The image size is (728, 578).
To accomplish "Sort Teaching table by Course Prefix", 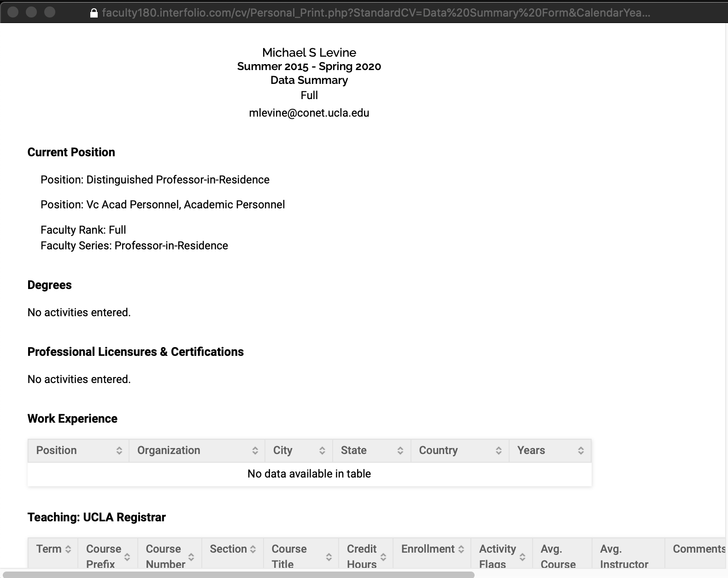I will pyautogui.click(x=108, y=553).
